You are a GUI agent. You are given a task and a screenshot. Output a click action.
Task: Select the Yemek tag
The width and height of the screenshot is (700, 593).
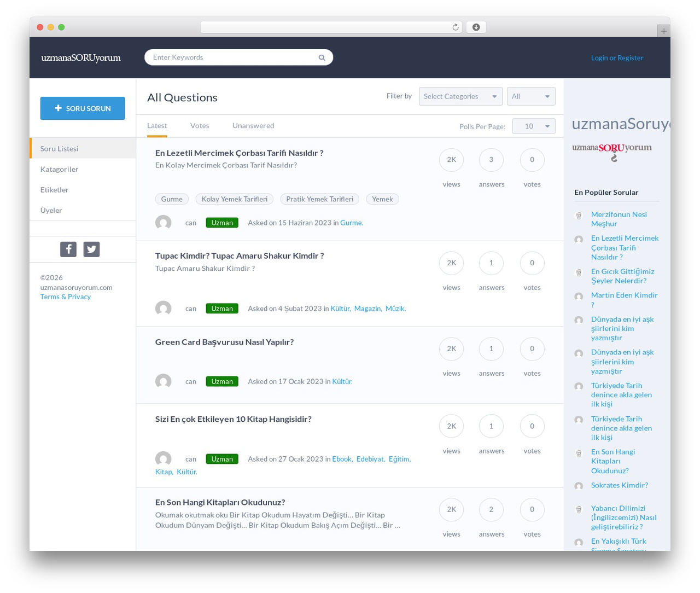tap(382, 199)
